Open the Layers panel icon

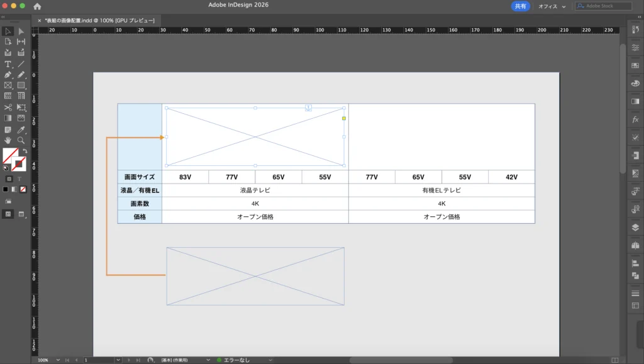tap(635, 228)
